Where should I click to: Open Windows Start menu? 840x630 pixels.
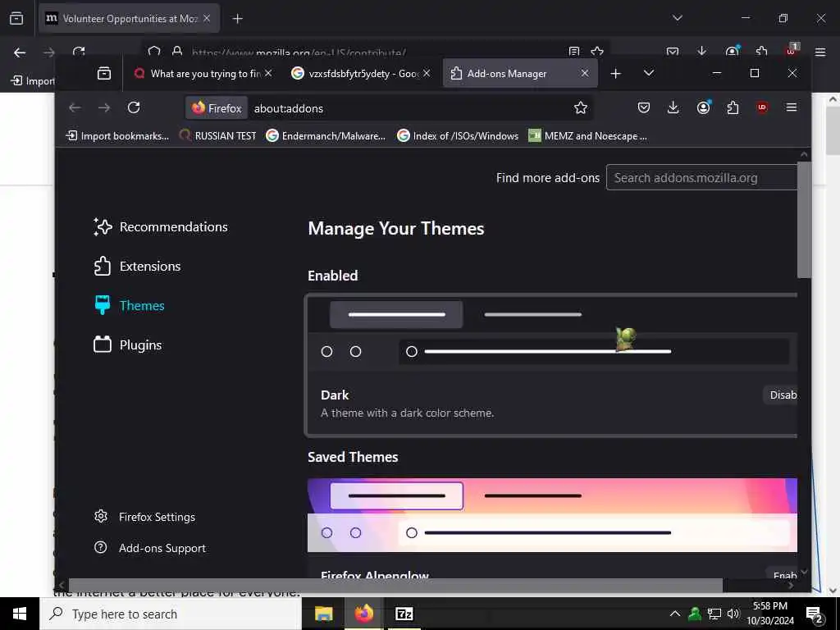20,614
